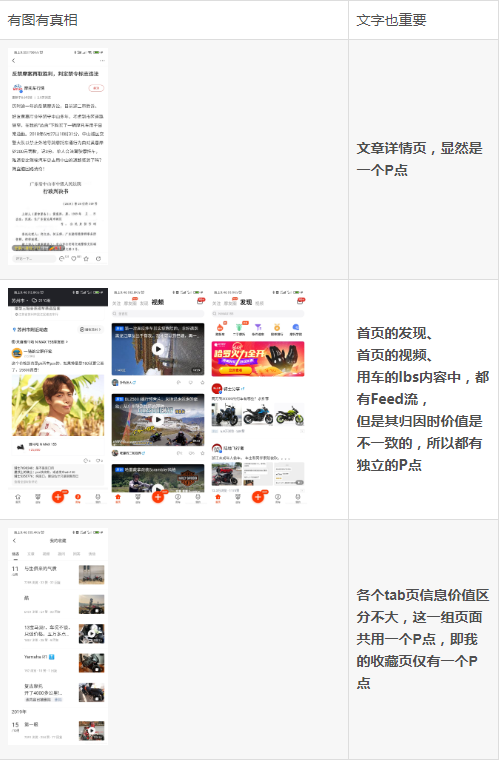The image size is (499, 760).
Task: Tap the comment bubble icon in article bottom bar
Action: [x=62, y=258]
